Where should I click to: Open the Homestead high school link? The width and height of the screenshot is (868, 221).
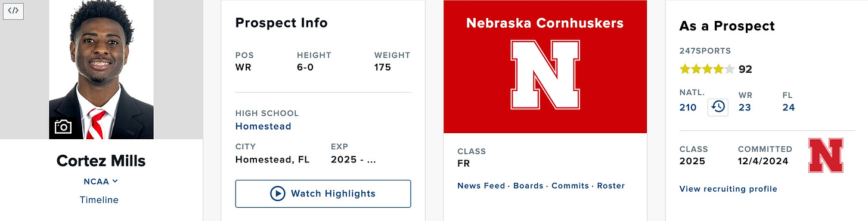(x=263, y=126)
